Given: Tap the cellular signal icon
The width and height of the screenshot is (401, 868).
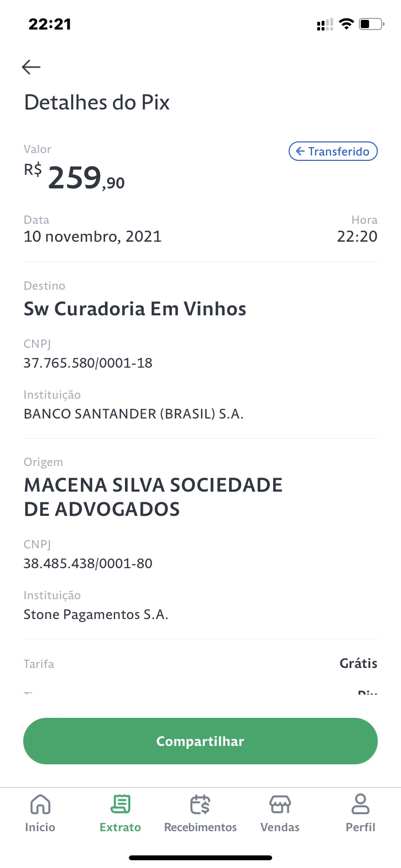Looking at the screenshot, I should click(325, 25).
